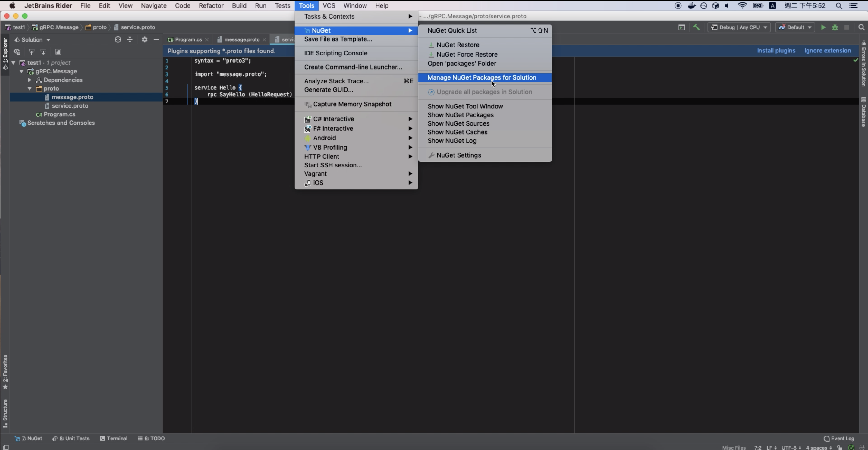Choose Manage NuGet Packages for Solution
This screenshot has width=868, height=450.
[485, 77]
